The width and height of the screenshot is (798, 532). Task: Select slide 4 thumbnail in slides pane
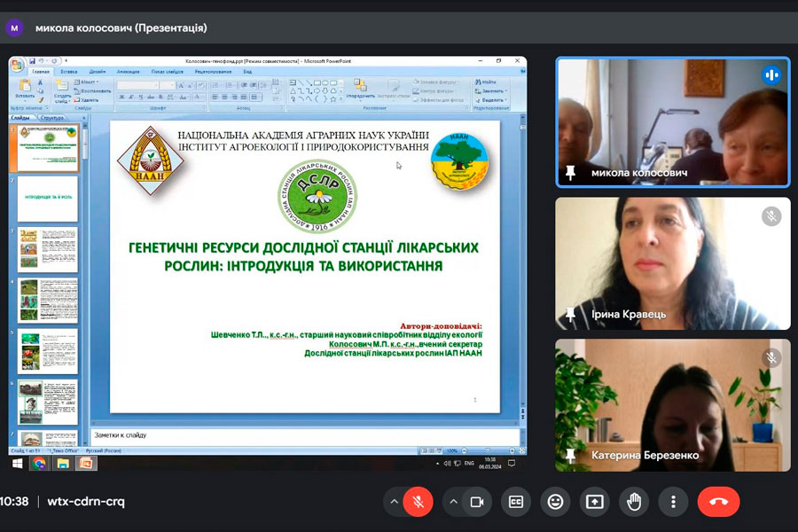click(x=48, y=301)
